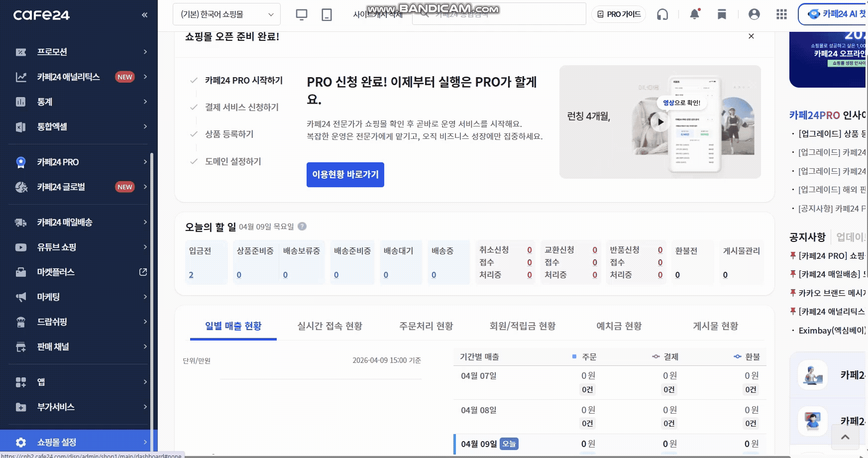
Task: Select the 일별 매출 현황 tab
Action: tap(233, 326)
